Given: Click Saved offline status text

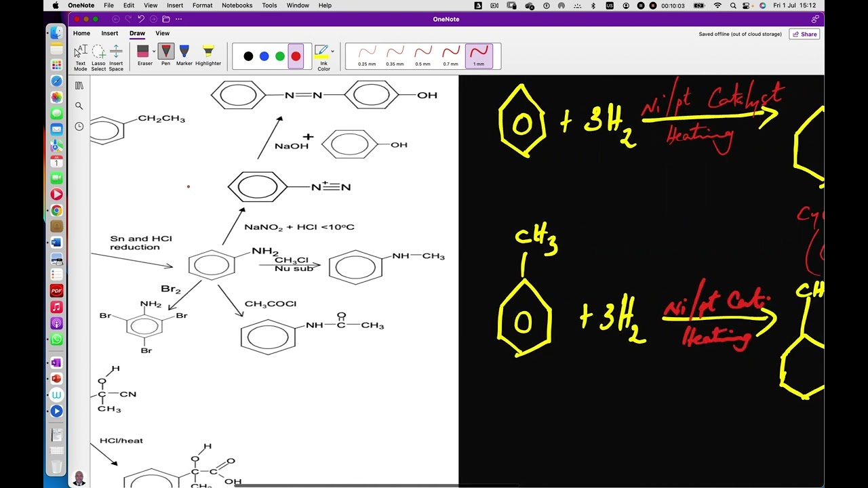Looking at the screenshot, I should (740, 34).
